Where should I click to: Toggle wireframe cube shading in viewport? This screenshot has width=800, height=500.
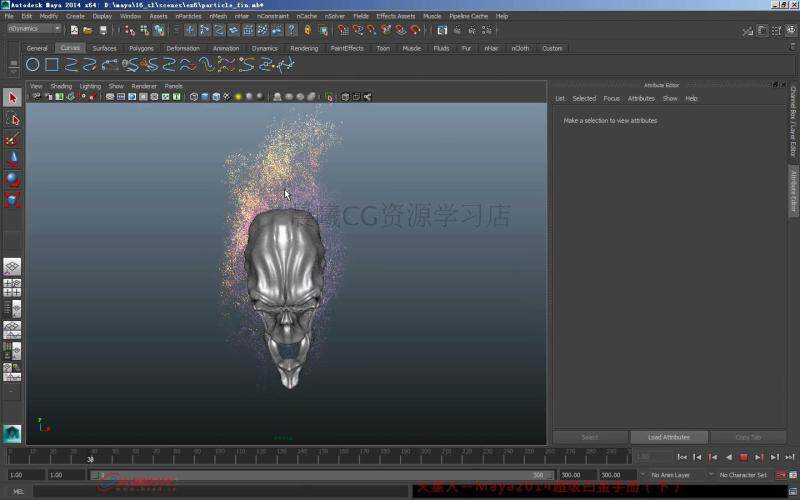coord(194,97)
